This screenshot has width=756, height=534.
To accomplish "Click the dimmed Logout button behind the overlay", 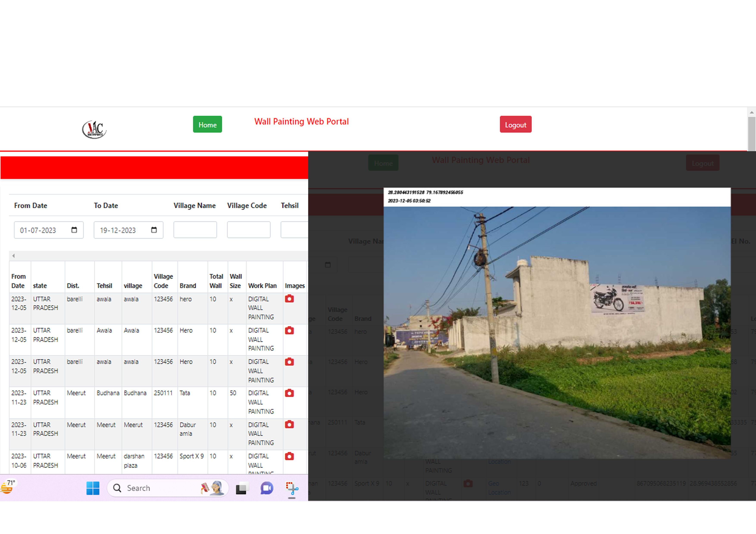I will coord(703,163).
